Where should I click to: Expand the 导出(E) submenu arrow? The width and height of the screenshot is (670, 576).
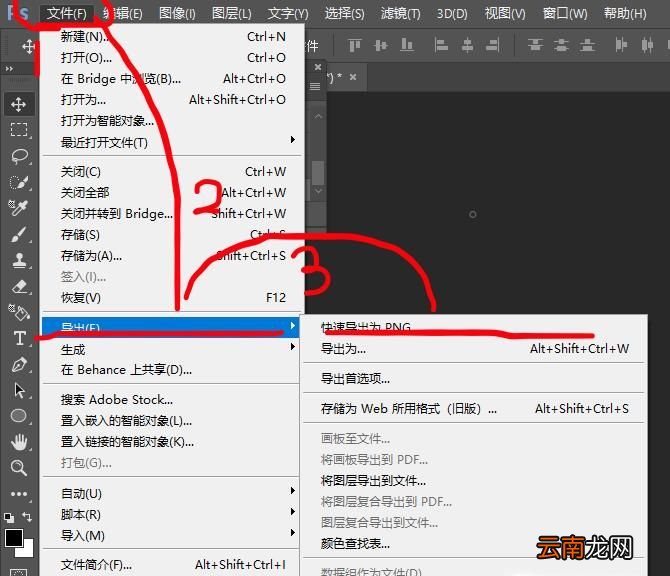click(x=293, y=326)
